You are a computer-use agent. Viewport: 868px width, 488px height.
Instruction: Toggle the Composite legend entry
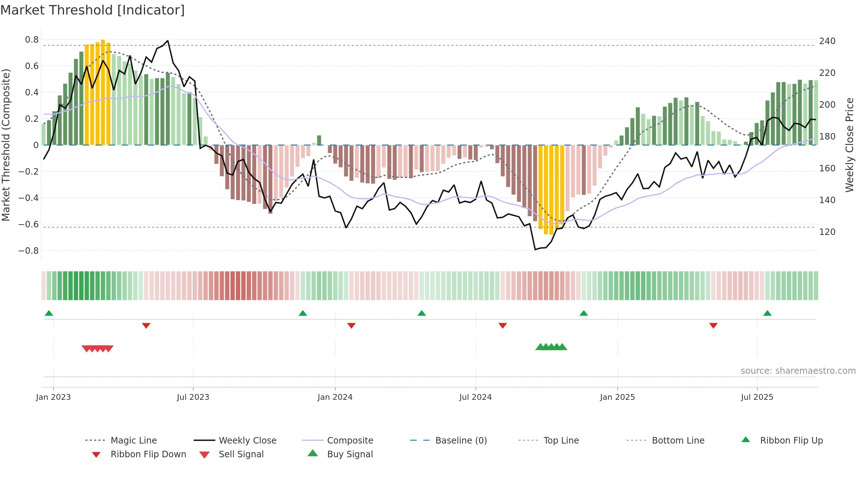pos(337,440)
